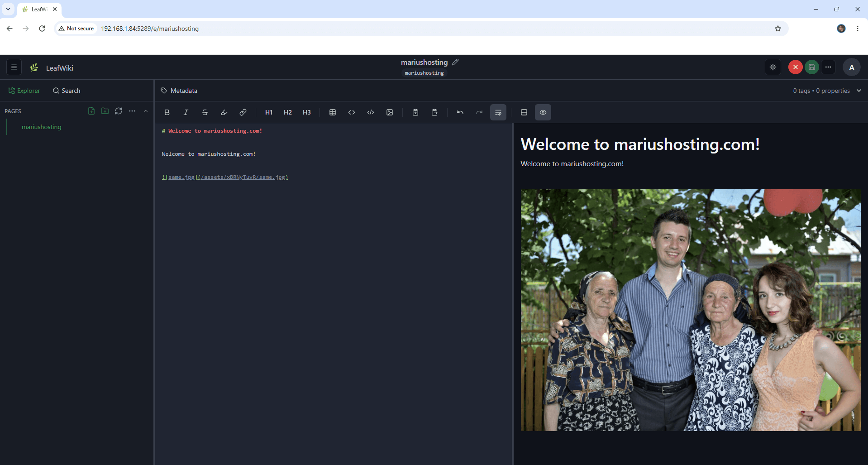The height and width of the screenshot is (465, 868).
Task: Apply strikethrough formatting
Action: 205,112
